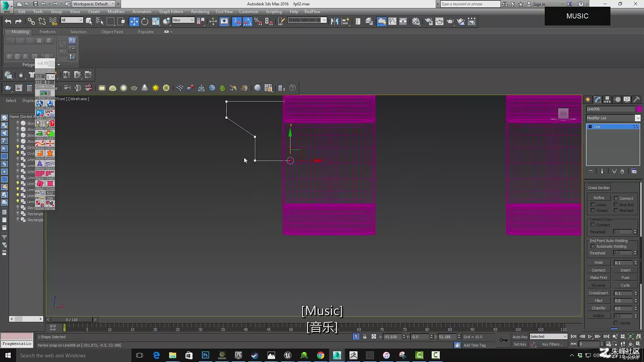The width and height of the screenshot is (644, 362).
Task: Open the Graph Editors menu
Action: click(171, 12)
